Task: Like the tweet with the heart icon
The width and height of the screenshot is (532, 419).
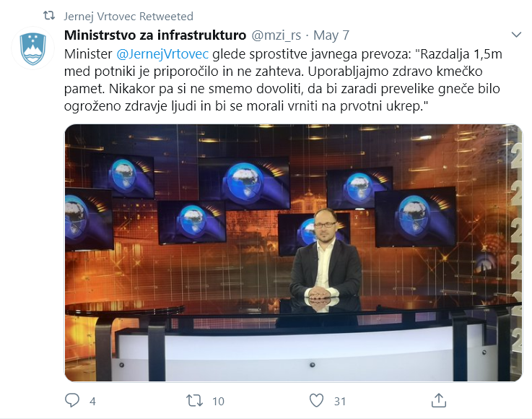Action: 316,401
